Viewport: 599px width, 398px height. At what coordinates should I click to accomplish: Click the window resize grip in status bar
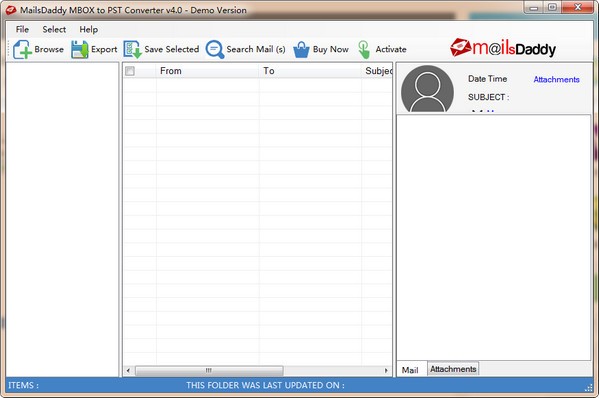pyautogui.click(x=588, y=388)
